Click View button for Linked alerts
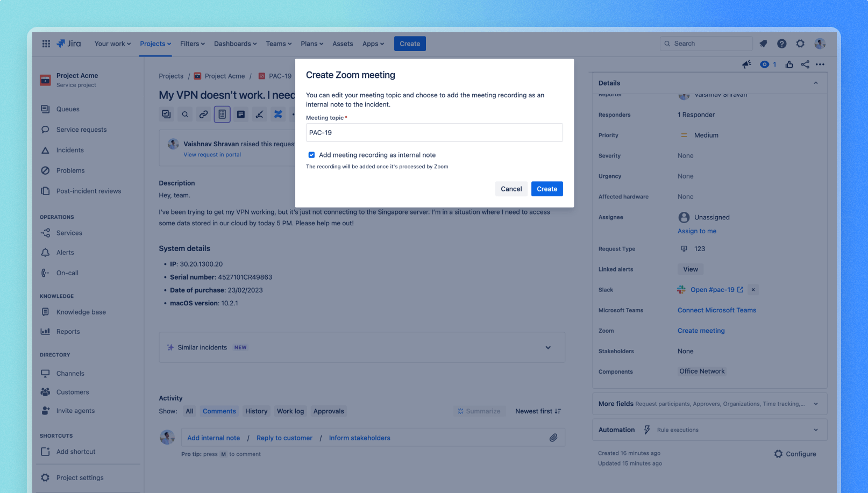The width and height of the screenshot is (868, 493). tap(691, 269)
